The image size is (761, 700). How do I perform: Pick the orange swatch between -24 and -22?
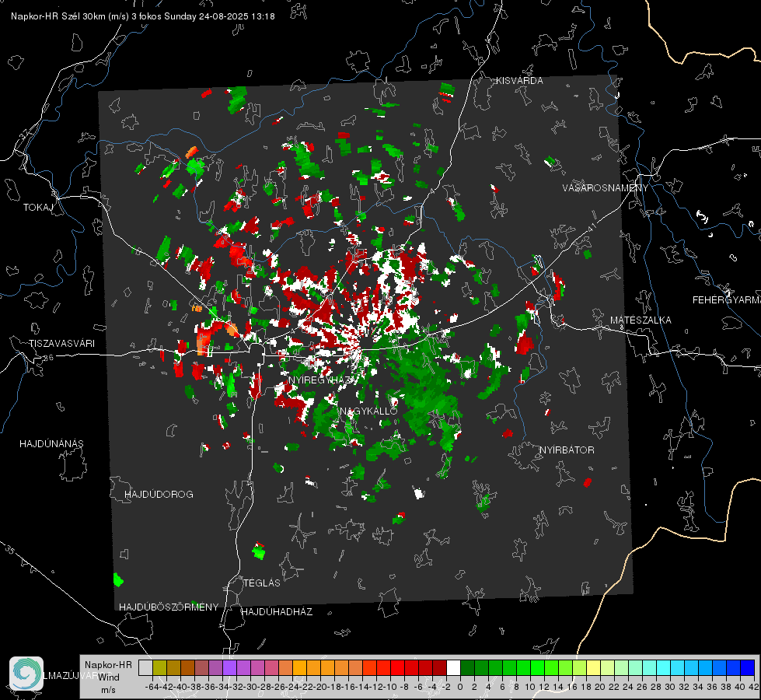click(299, 668)
